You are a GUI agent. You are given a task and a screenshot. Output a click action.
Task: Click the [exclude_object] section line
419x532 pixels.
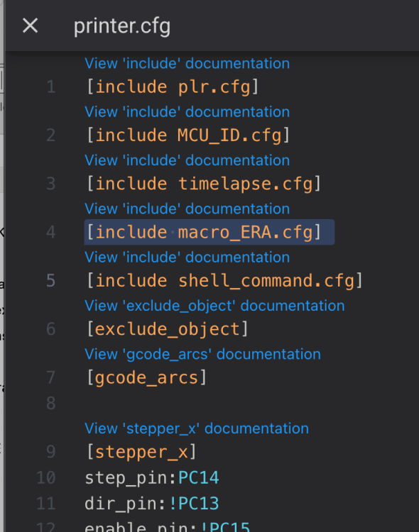[x=167, y=330]
